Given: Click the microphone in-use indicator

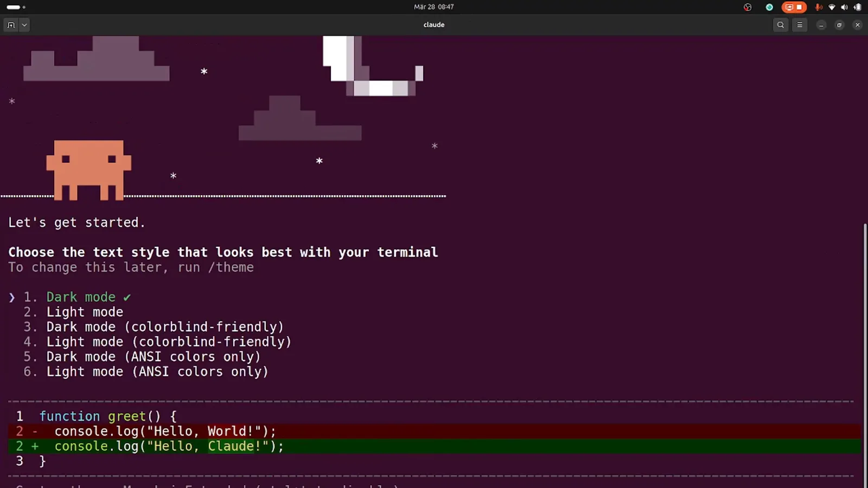Looking at the screenshot, I should pyautogui.click(x=819, y=7).
